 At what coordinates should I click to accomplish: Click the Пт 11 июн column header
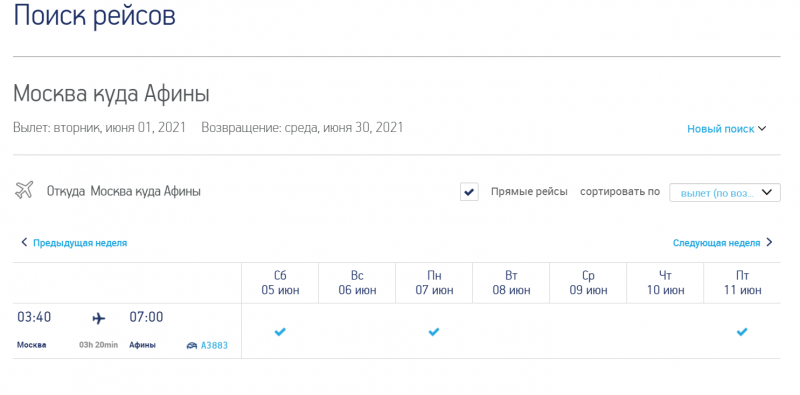click(x=742, y=283)
